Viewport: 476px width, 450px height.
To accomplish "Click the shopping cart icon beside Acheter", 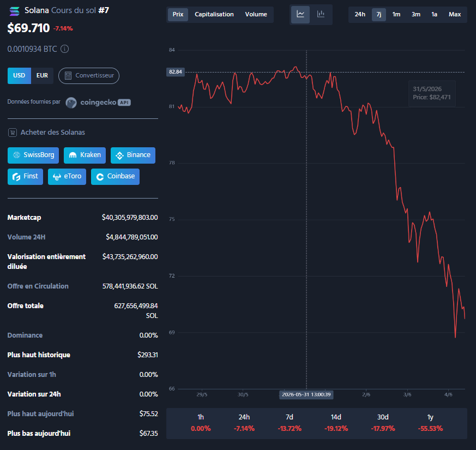I will coord(13,133).
